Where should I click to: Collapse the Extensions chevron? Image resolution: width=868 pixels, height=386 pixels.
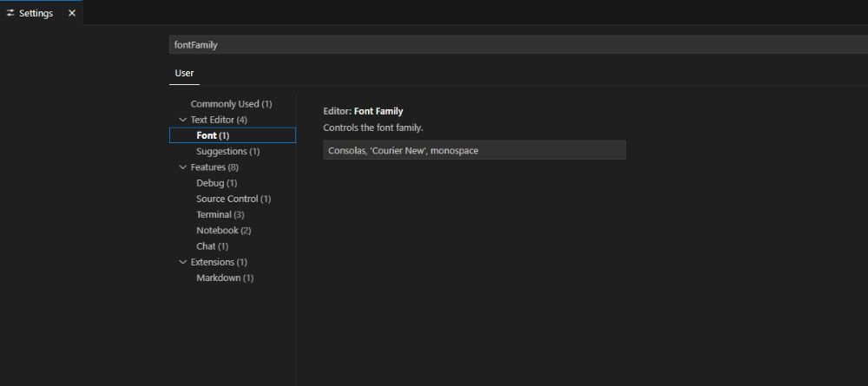coord(183,262)
